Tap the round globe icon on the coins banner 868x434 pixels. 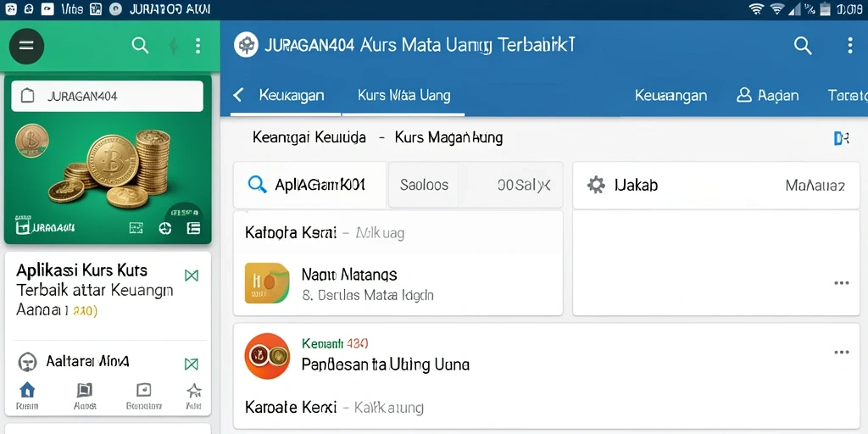(165, 228)
